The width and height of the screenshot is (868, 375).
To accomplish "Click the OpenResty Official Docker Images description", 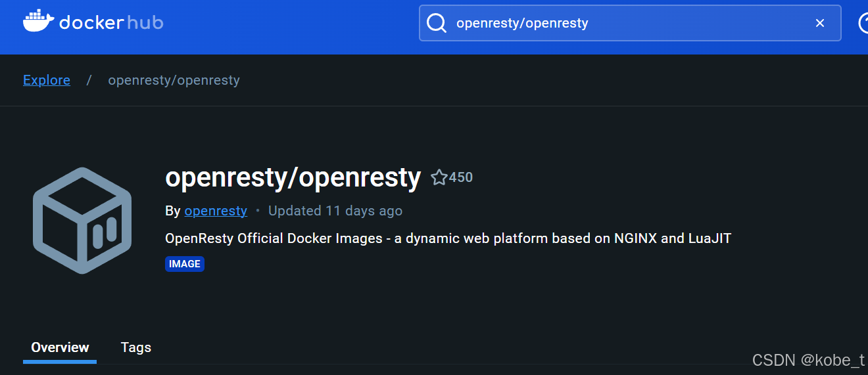I will point(448,238).
